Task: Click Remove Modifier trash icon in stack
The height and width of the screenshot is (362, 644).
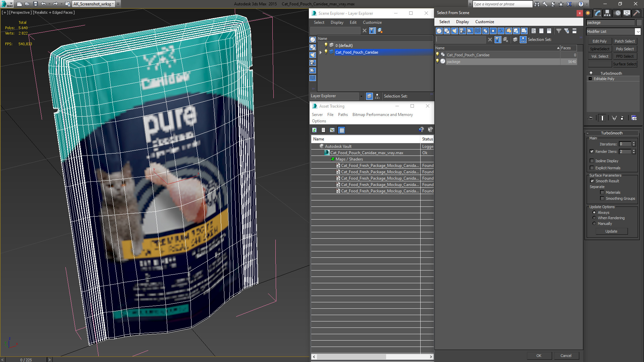Action: 622,118
